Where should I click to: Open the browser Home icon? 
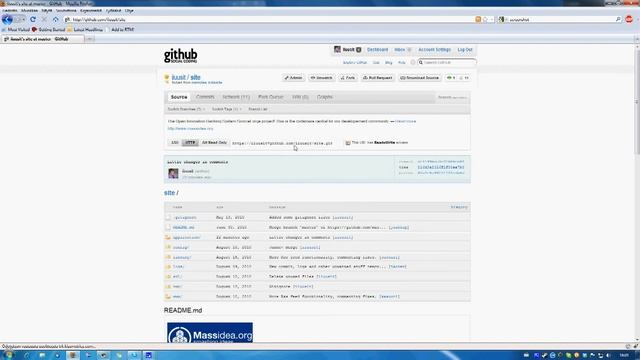(x=56, y=19)
